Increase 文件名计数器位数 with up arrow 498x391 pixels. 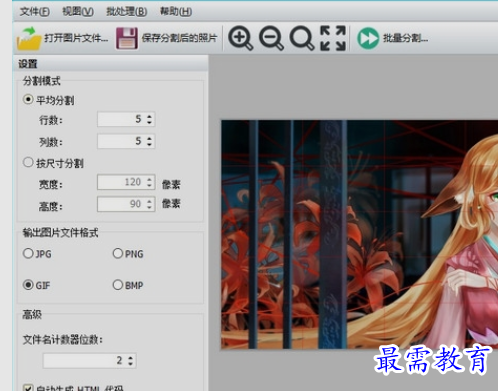[130, 357]
